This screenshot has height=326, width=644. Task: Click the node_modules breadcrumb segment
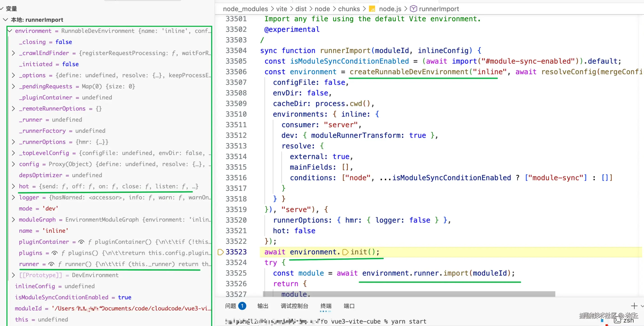[245, 9]
